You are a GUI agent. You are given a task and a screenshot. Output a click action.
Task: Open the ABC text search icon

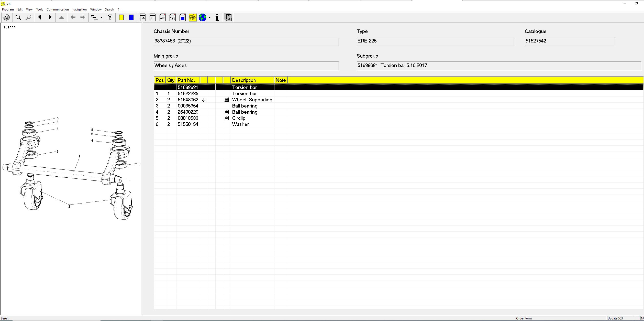(x=163, y=17)
